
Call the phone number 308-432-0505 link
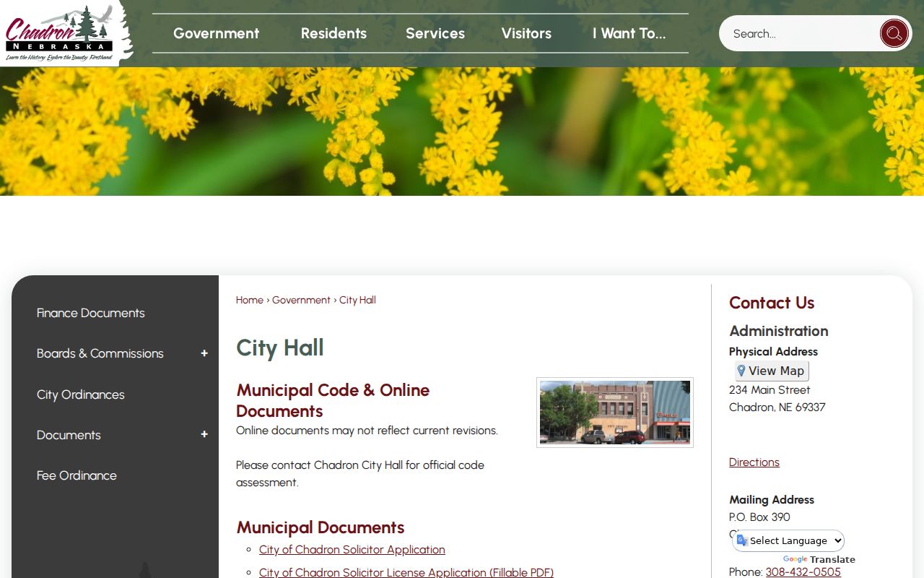pyautogui.click(x=803, y=571)
